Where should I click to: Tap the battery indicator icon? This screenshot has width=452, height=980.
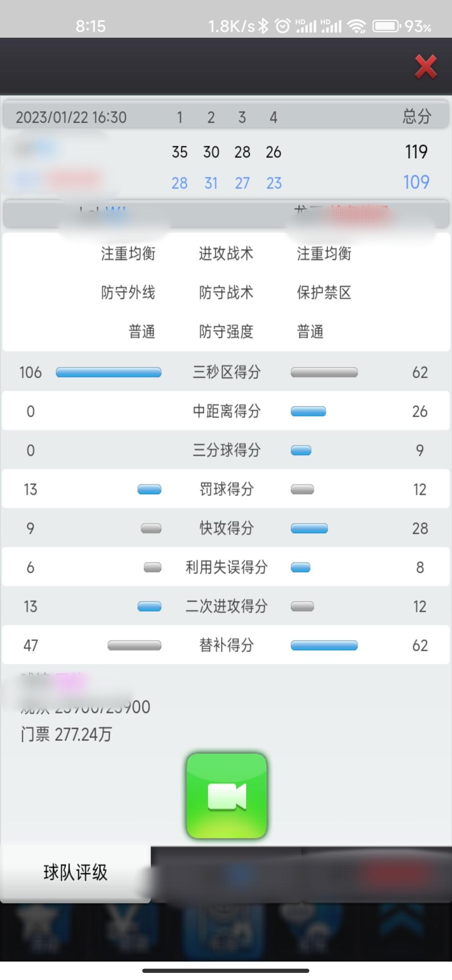pyautogui.click(x=386, y=26)
